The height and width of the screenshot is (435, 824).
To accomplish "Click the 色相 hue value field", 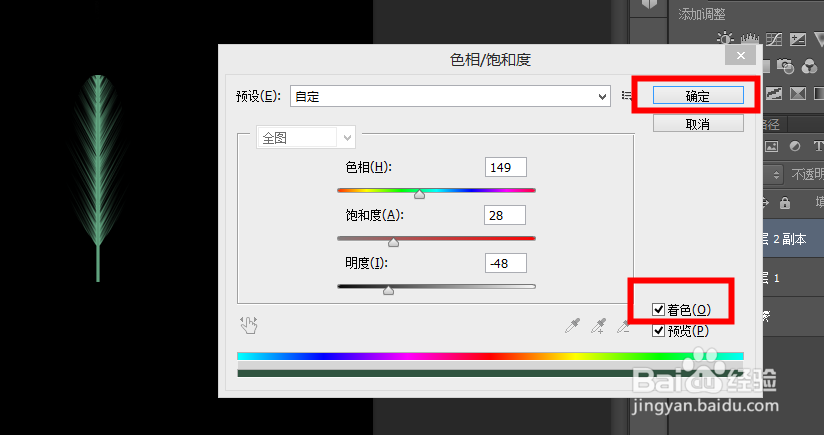I will pos(506,167).
